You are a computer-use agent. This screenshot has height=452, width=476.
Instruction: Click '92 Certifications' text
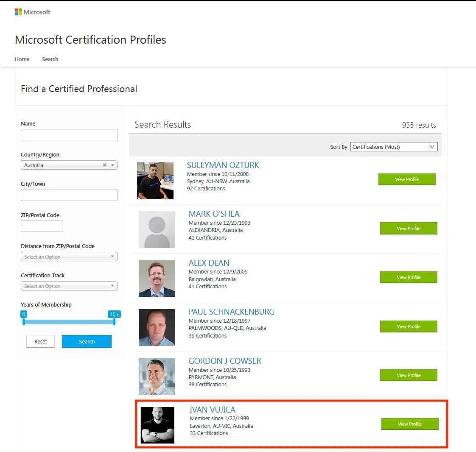[206, 188]
